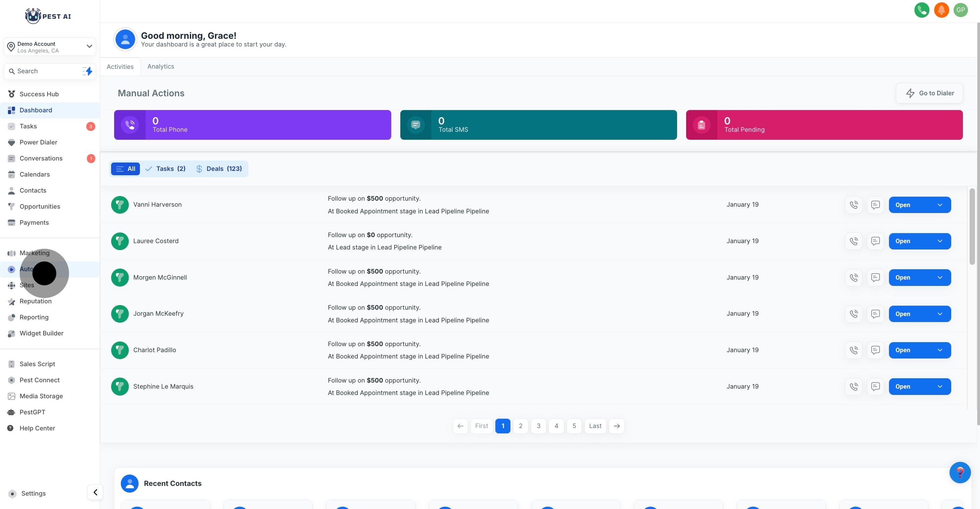Open the orange notifications bell
The height and width of the screenshot is (509, 980).
point(941,10)
